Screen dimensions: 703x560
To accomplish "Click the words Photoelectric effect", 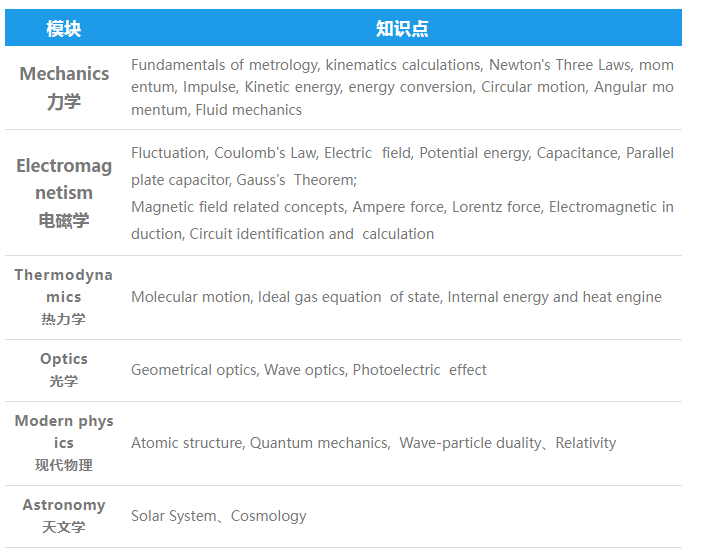I will [x=419, y=370].
